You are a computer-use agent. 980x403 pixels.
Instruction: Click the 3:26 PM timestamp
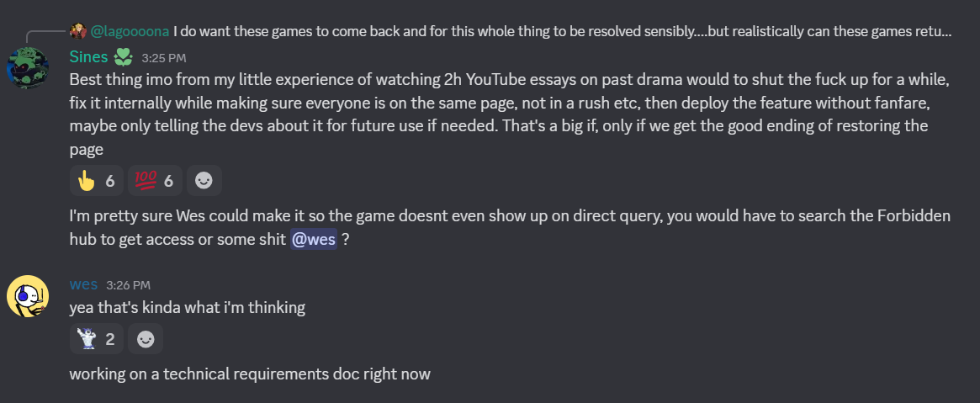pyautogui.click(x=128, y=285)
